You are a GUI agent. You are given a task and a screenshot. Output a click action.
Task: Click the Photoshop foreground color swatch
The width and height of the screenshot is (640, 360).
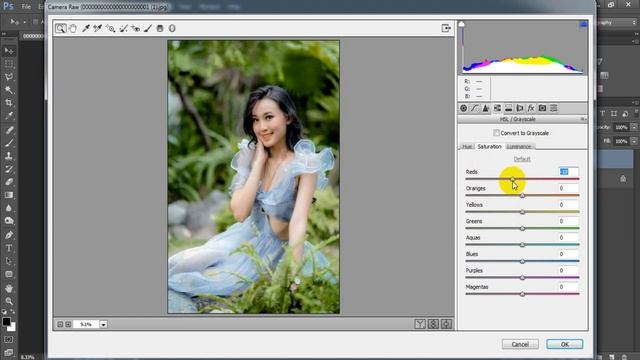pos(6,322)
